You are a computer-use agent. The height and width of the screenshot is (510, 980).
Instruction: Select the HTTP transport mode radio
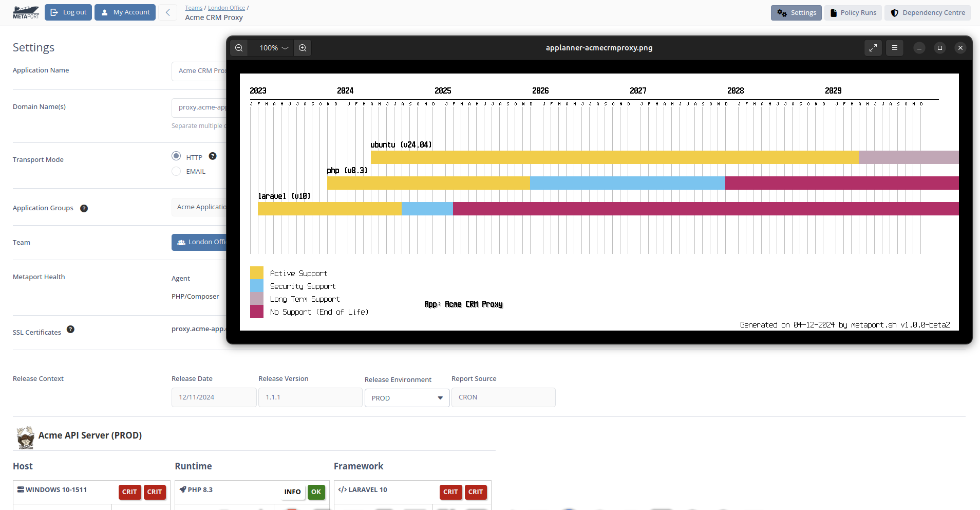pyautogui.click(x=176, y=156)
